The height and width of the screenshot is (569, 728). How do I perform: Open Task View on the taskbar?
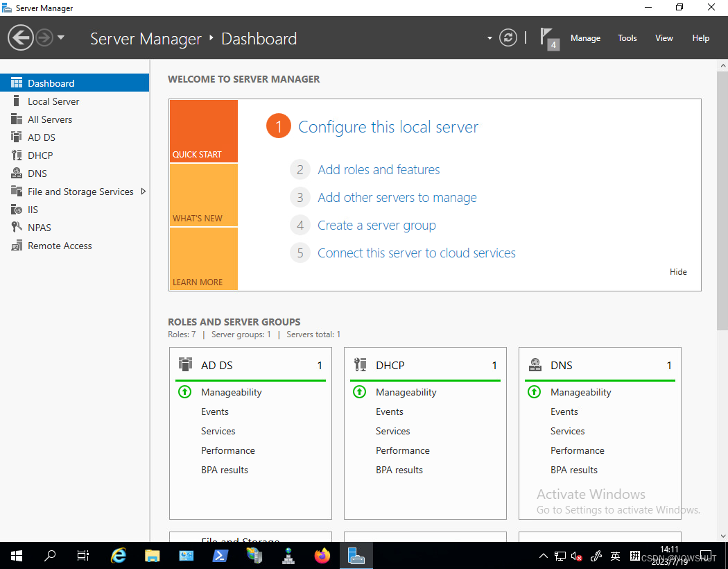[x=83, y=556]
